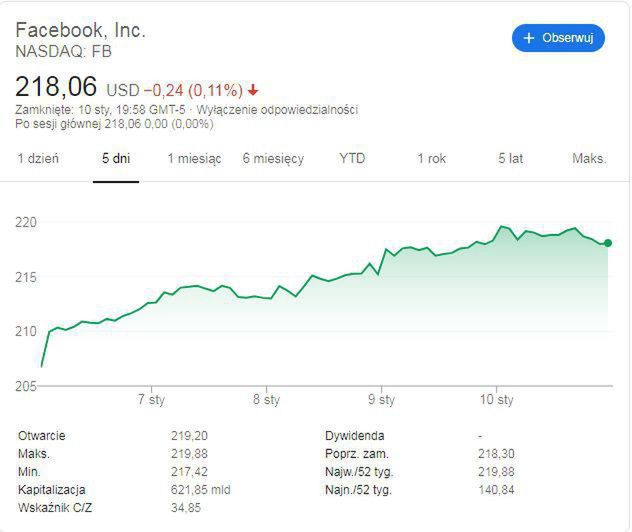
Task: Click the Facebook, Inc. title
Action: click(x=80, y=30)
